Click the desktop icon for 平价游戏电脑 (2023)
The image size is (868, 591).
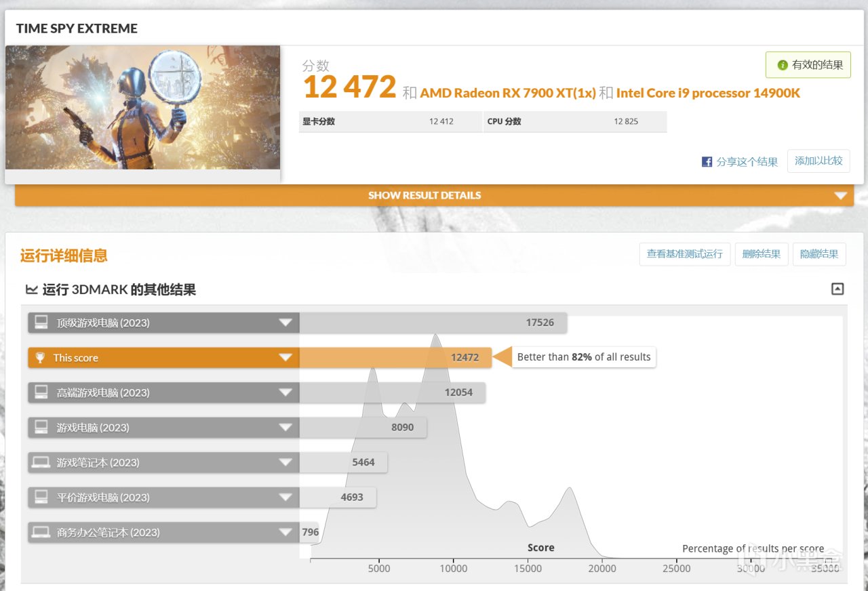(41, 497)
